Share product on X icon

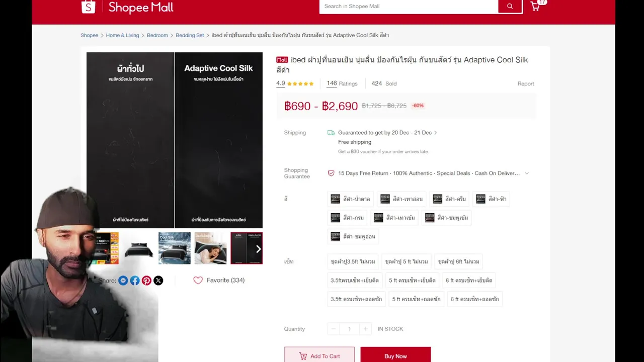coord(158,281)
